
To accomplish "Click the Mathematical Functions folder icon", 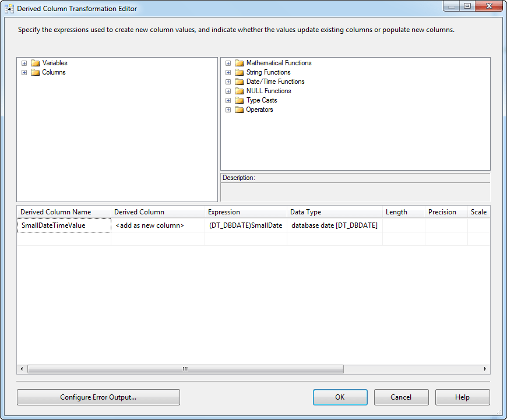I will point(240,63).
